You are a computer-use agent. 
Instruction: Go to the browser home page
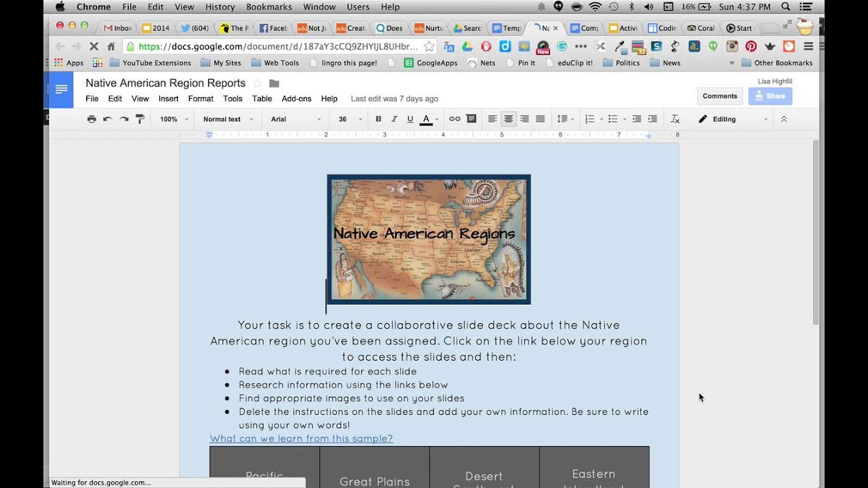[x=111, y=47]
